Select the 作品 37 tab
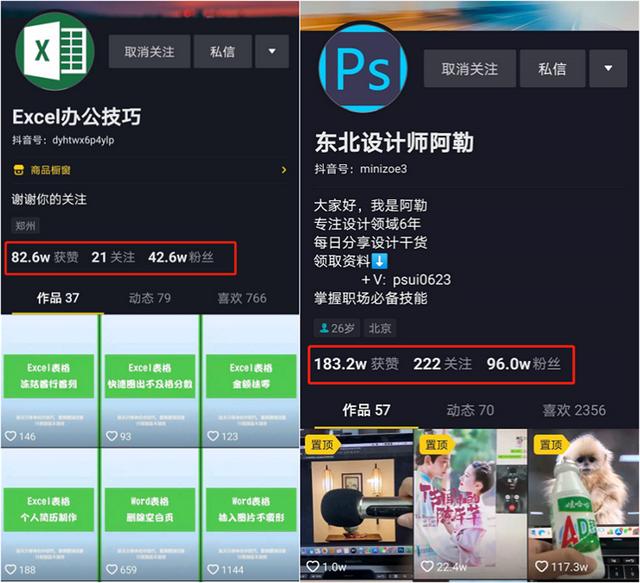The image size is (640, 583). pos(58,298)
